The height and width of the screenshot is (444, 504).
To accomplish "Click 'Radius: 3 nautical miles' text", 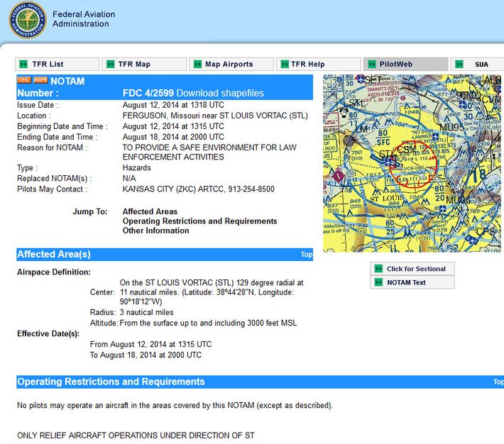I will (131, 312).
